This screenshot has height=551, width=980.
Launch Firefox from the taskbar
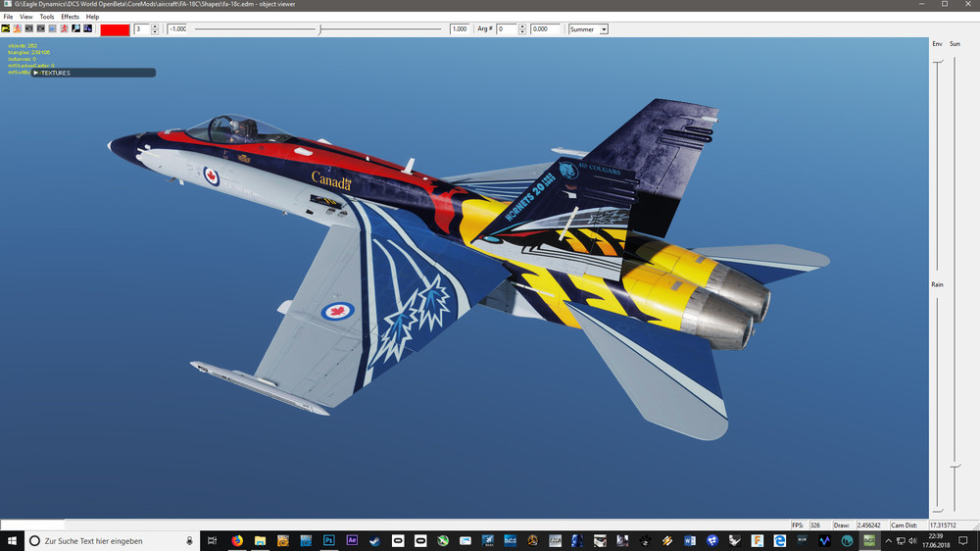pos(237,541)
